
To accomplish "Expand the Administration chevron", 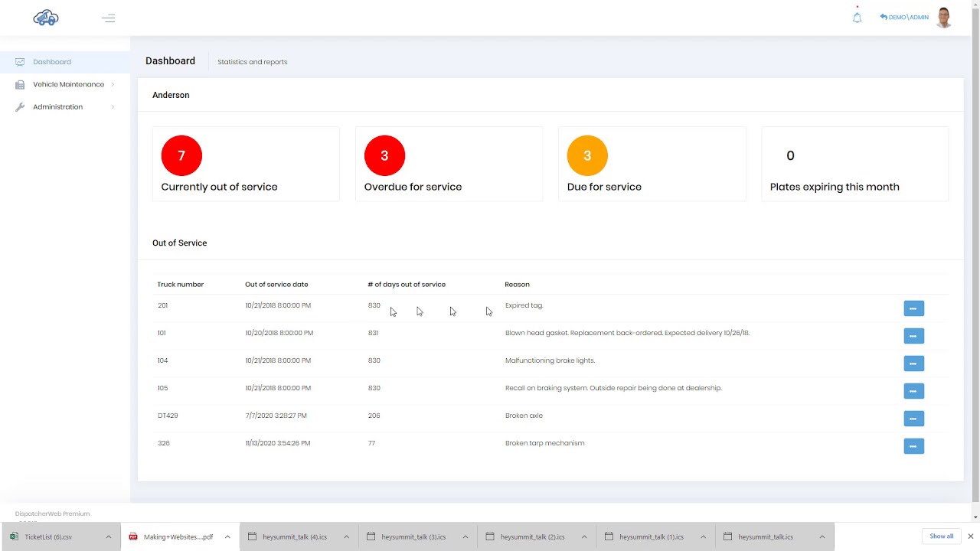I will pyautogui.click(x=113, y=107).
